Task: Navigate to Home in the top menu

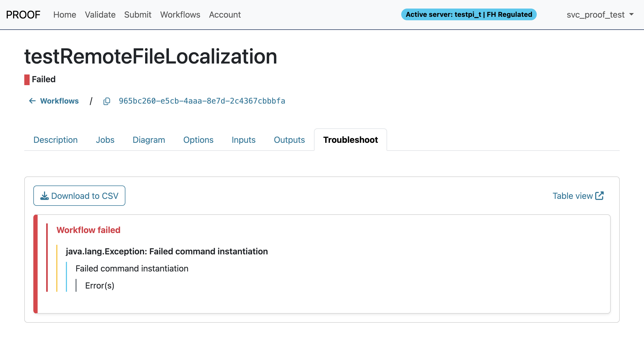Action: click(x=65, y=14)
